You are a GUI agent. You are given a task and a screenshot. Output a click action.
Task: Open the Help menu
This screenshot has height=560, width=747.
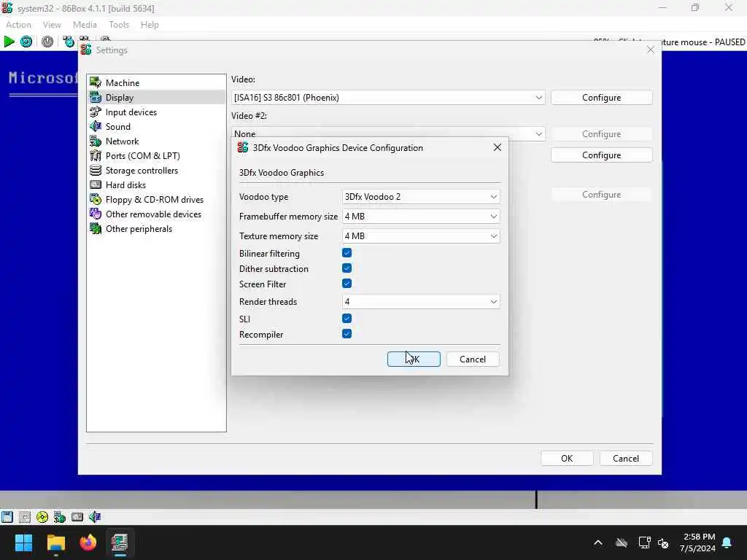[x=150, y=25]
